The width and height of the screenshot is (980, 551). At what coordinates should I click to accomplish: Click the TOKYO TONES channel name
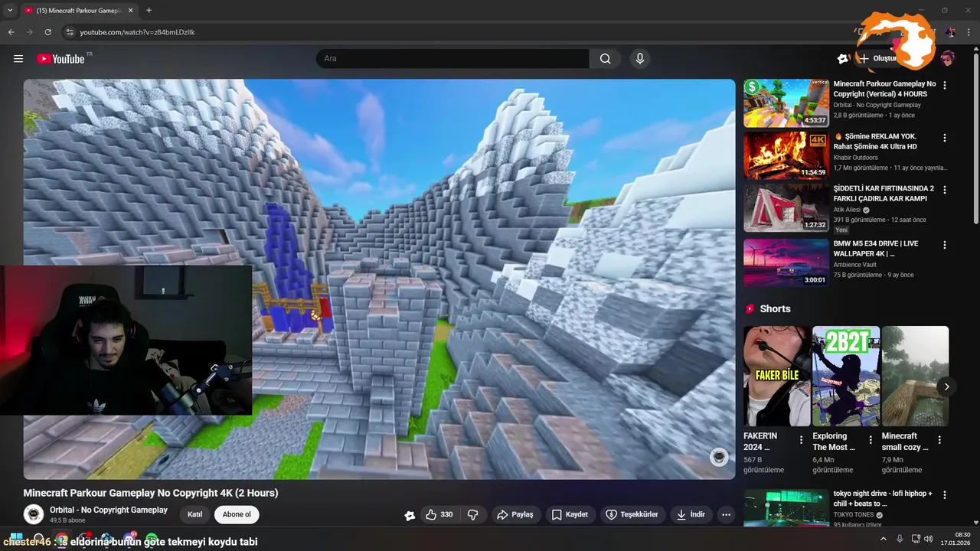click(x=854, y=515)
